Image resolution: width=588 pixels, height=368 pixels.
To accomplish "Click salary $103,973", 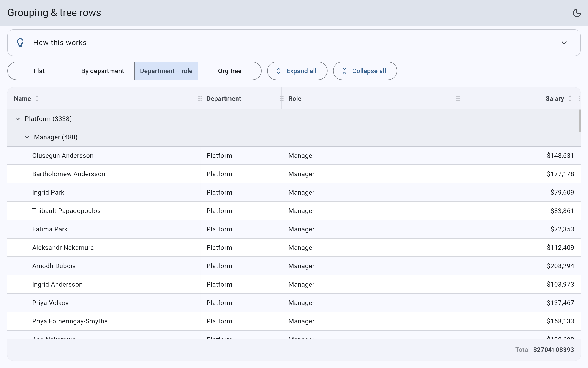I will point(560,284).
